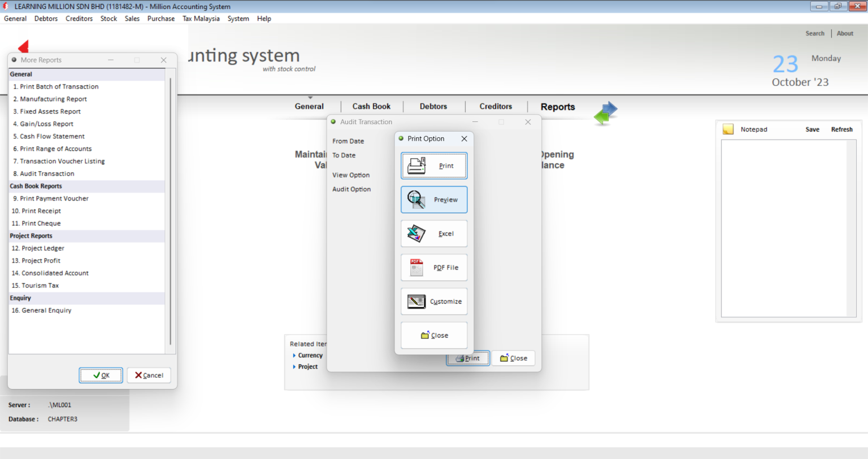868x459 pixels.
Task: Click the Excel export icon
Action: [416, 233]
